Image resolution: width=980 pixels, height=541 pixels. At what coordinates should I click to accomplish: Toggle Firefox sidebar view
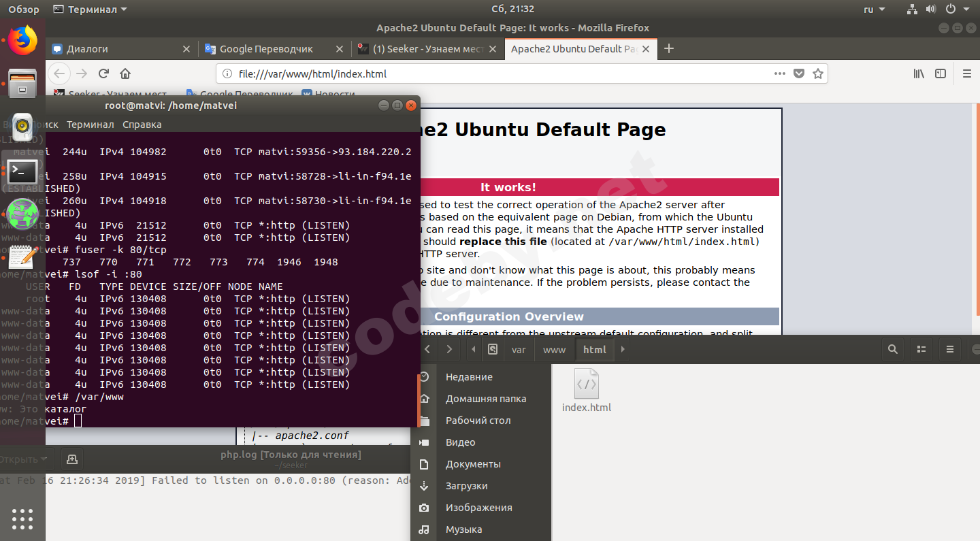coord(941,73)
